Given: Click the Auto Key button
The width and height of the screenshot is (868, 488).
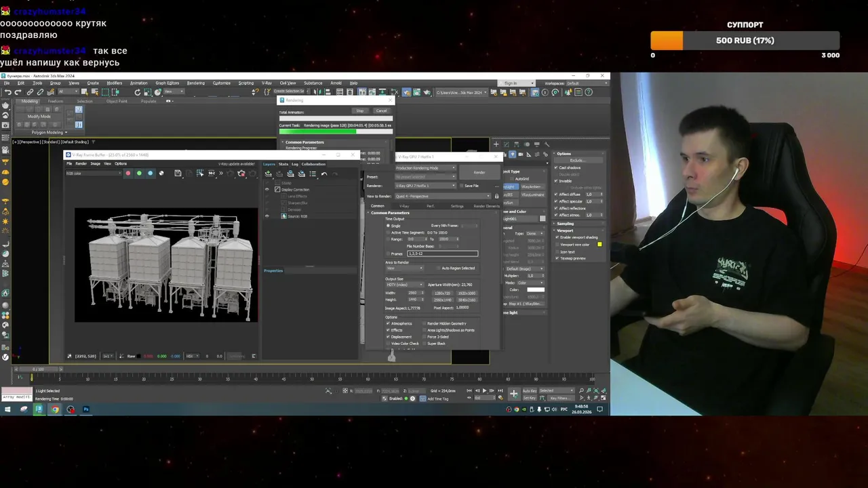Looking at the screenshot, I should coord(530,391).
